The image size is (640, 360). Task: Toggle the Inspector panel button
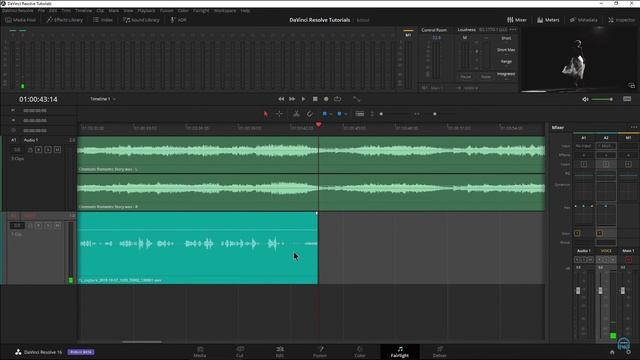pyautogui.click(x=622, y=20)
